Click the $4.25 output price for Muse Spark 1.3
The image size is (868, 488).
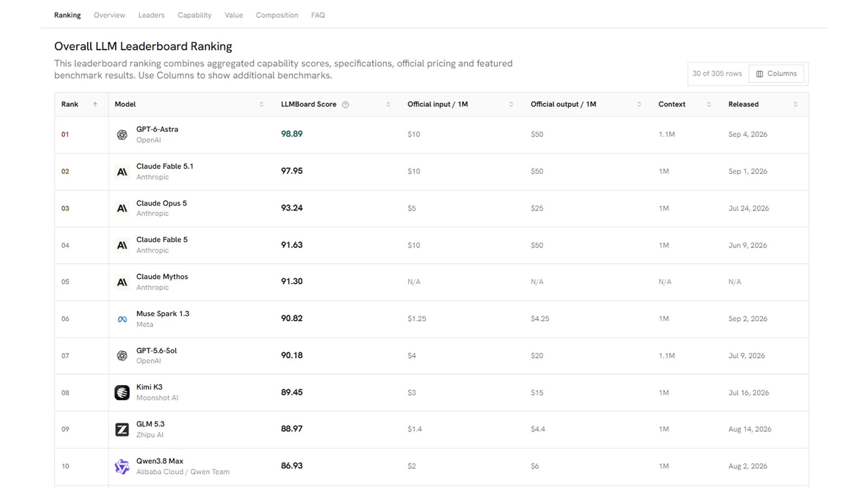[540, 319]
